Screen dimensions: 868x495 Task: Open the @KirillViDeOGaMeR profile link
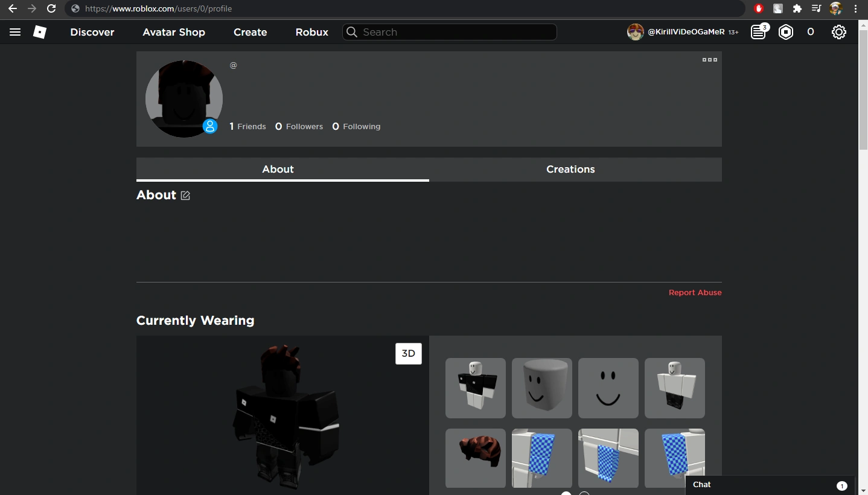(x=686, y=32)
